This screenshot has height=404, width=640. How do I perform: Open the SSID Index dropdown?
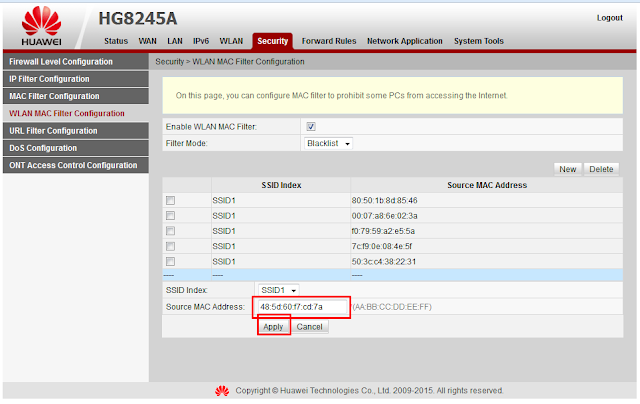tap(279, 290)
